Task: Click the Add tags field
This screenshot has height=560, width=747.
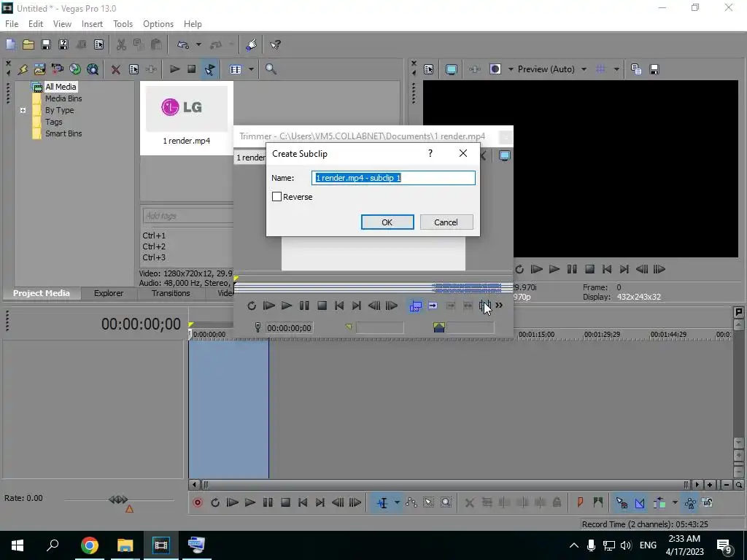Action: click(x=188, y=216)
